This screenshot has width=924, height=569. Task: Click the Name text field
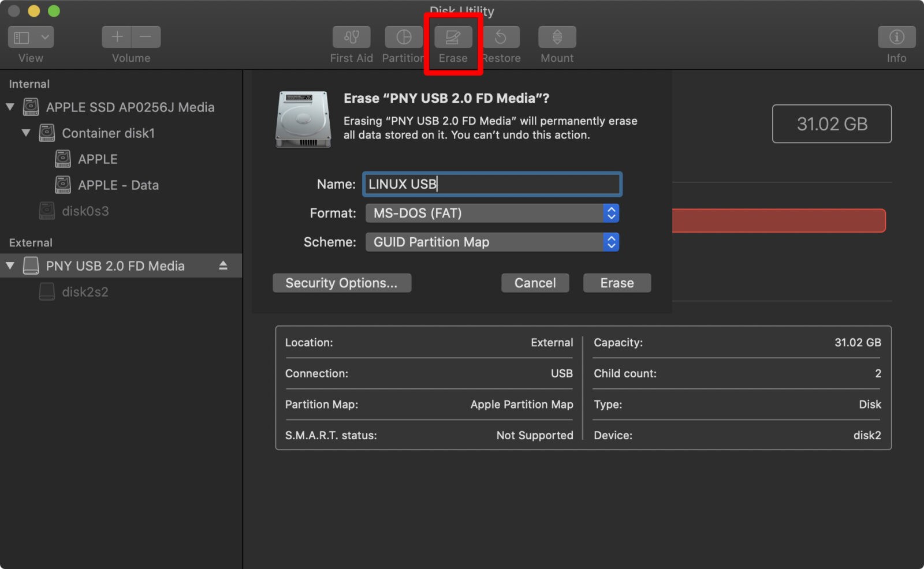[x=491, y=184]
